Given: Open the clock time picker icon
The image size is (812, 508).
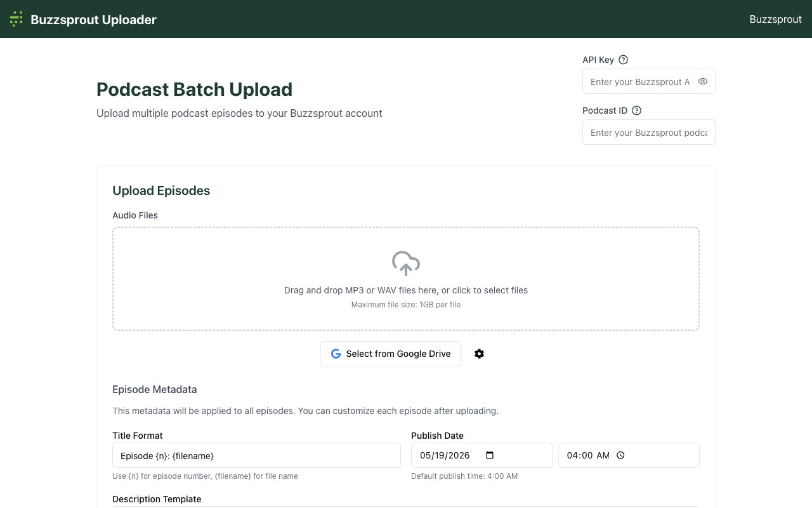Looking at the screenshot, I should [620, 455].
